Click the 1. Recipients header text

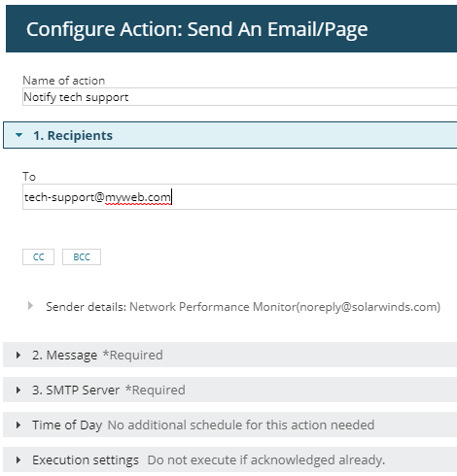[x=73, y=135]
